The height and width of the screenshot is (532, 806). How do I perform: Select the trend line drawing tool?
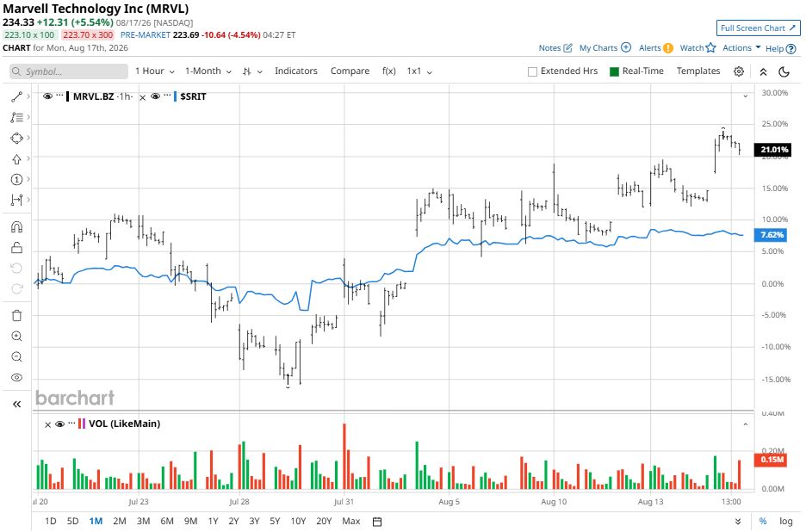(x=16, y=96)
